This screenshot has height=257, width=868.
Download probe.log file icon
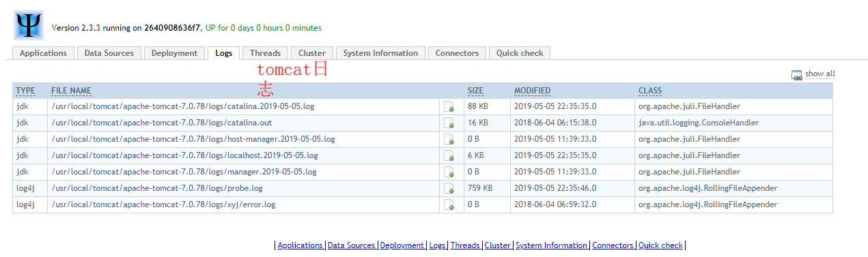pyautogui.click(x=449, y=189)
